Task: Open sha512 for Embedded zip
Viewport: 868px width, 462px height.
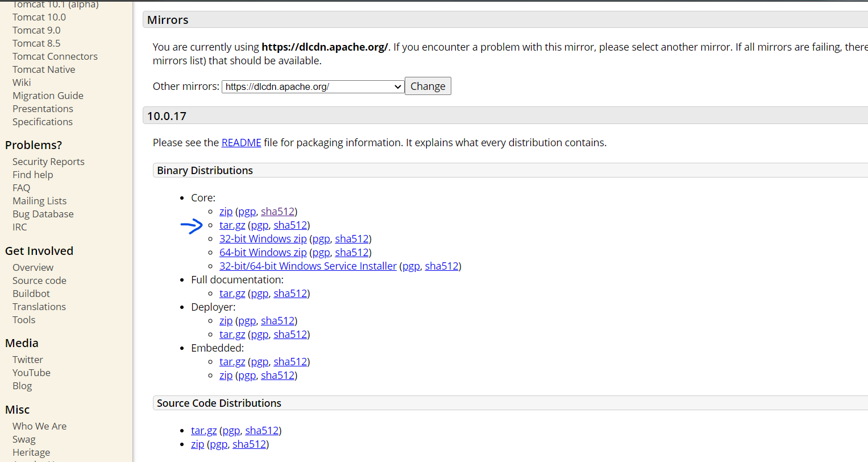Action: 278,375
